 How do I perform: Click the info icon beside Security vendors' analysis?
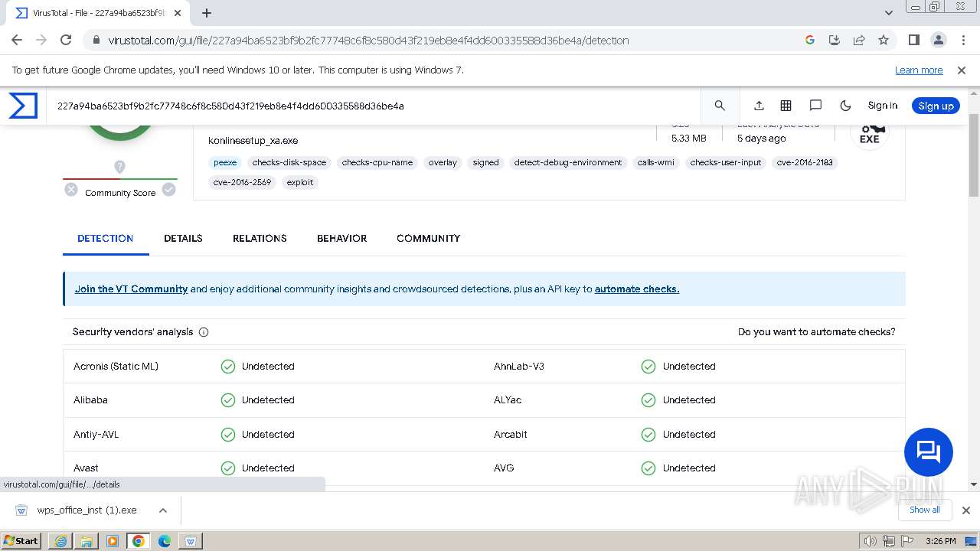pyautogui.click(x=204, y=332)
